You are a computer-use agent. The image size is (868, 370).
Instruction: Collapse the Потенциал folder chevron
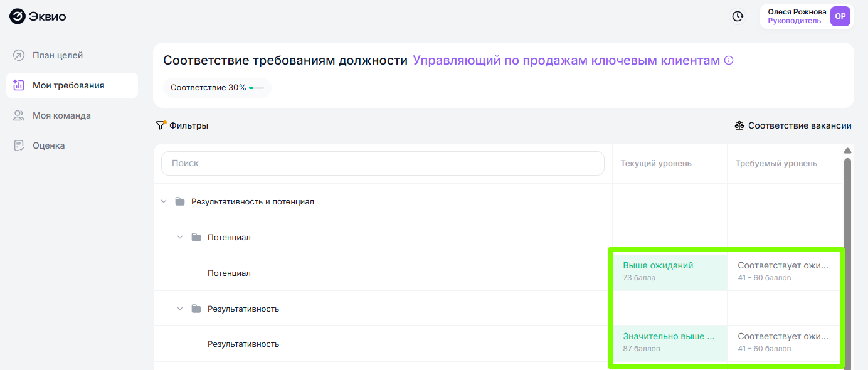pyautogui.click(x=180, y=237)
